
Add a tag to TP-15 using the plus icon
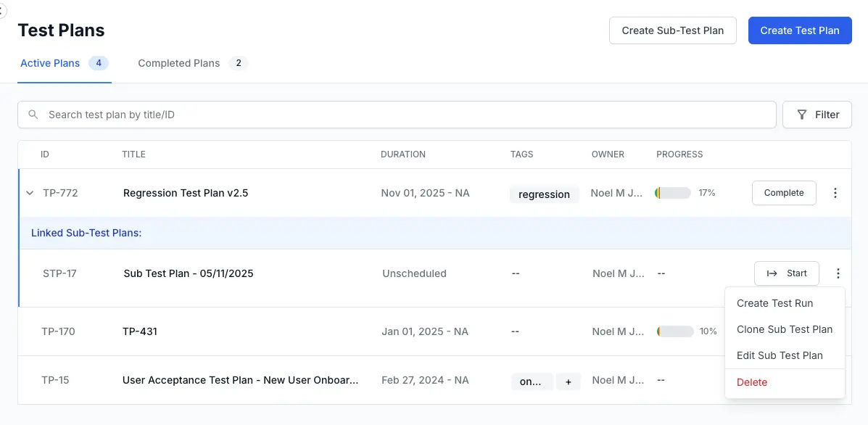pyautogui.click(x=569, y=381)
